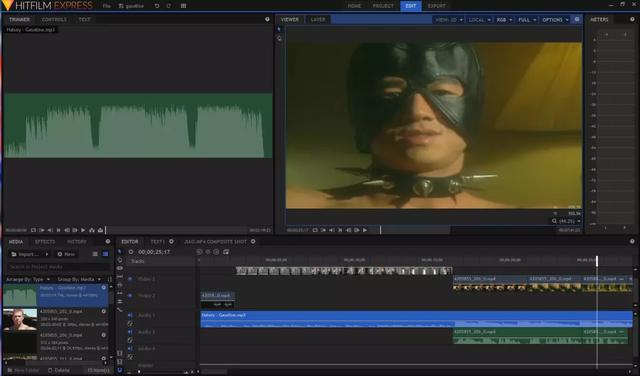Screen dimensions: 640x376
Task: Click the redo arrow in the top bar
Action: [169, 6]
